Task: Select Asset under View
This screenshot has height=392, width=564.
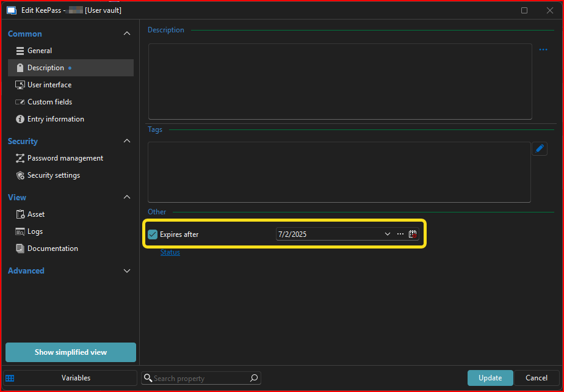Action: click(x=71, y=214)
